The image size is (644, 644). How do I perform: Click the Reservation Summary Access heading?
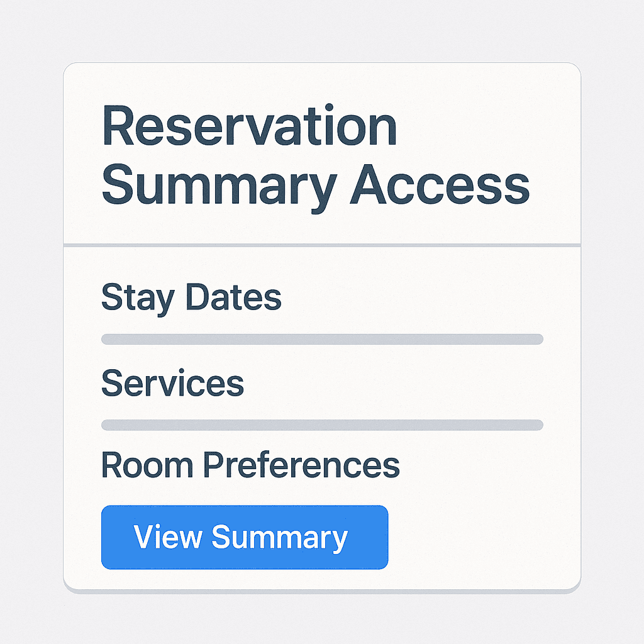click(314, 156)
